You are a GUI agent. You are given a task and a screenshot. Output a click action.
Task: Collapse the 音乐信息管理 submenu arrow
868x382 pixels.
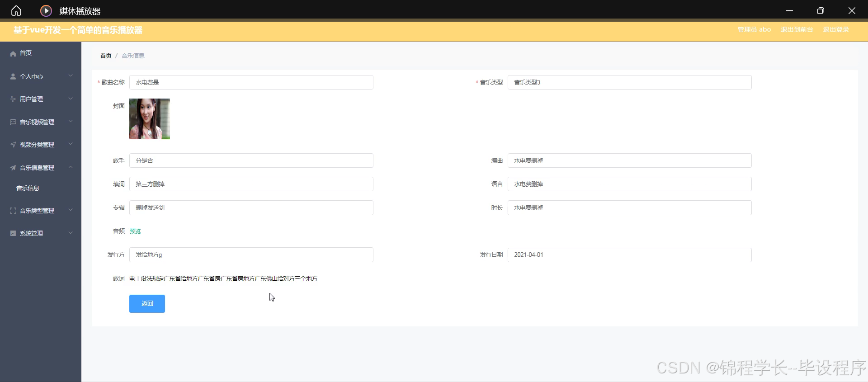[x=71, y=167]
